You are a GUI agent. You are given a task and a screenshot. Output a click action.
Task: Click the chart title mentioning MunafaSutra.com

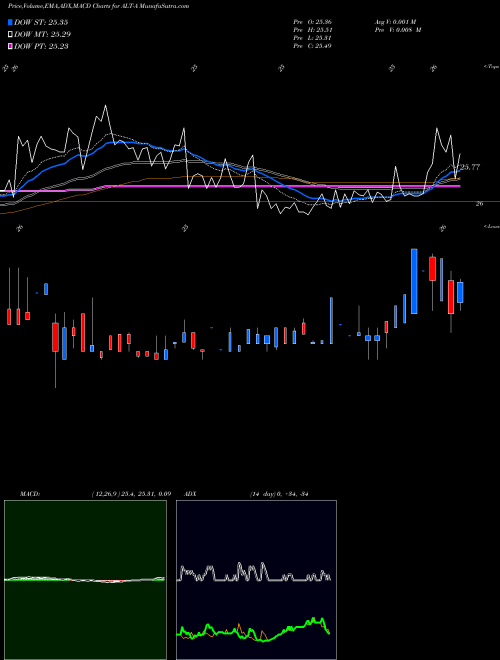98,6
